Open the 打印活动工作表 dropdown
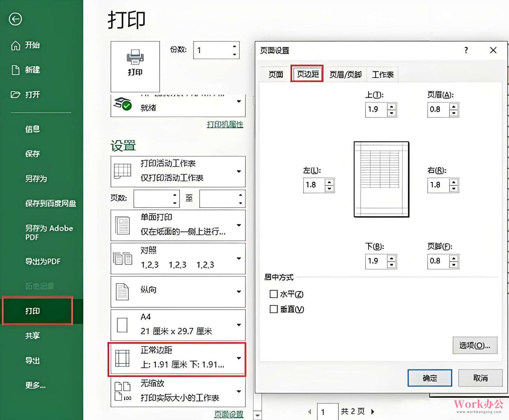This screenshot has width=509, height=420. tap(239, 171)
